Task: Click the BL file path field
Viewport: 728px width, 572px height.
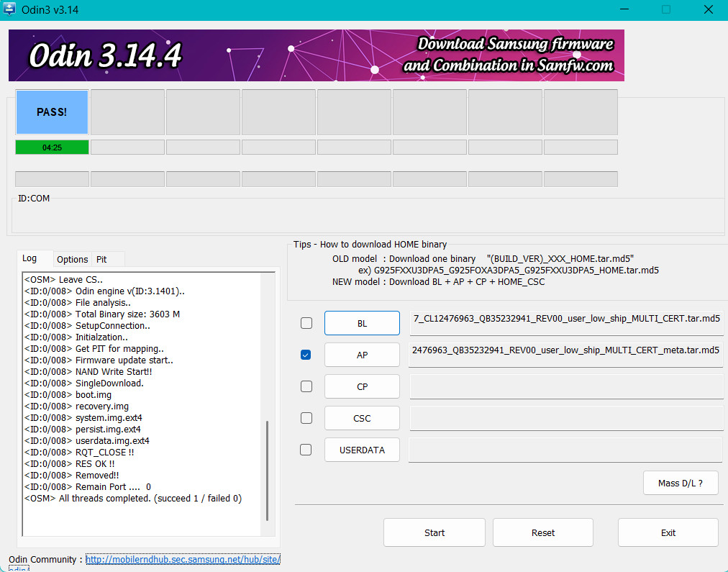Action: click(x=566, y=322)
